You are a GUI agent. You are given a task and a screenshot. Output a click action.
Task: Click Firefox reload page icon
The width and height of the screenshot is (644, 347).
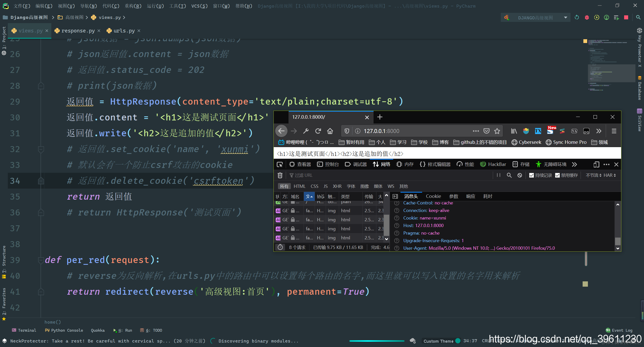point(318,131)
